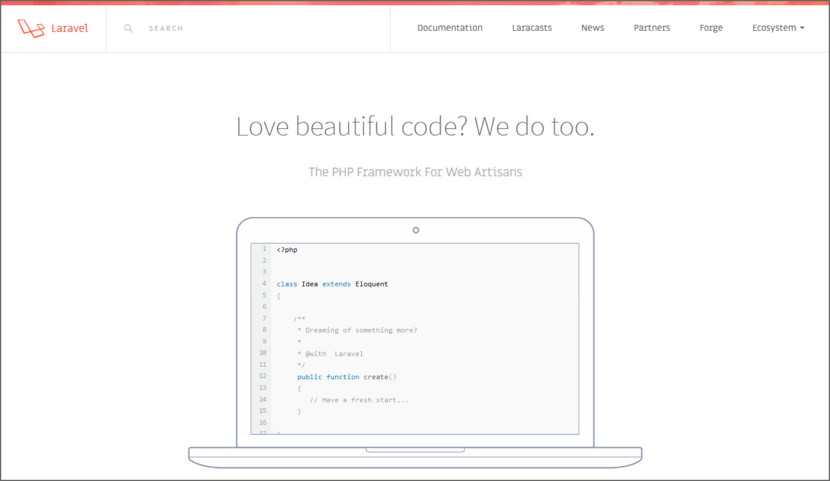Click the "Love beautiful code?" headline

(415, 127)
